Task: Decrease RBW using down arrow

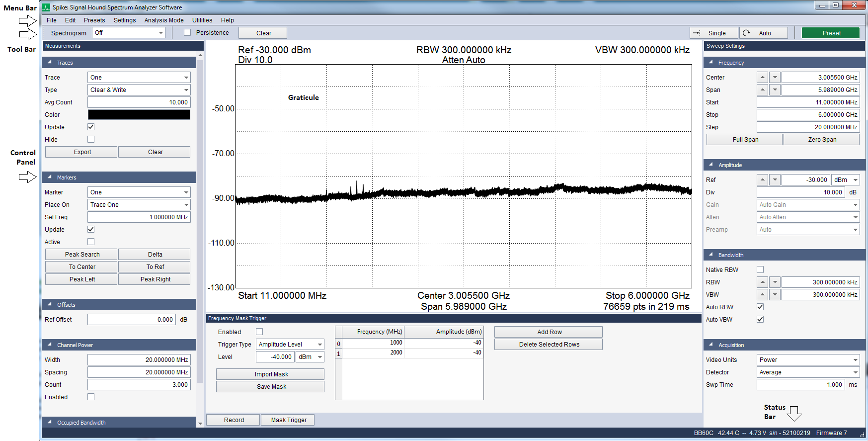Action: coord(775,282)
